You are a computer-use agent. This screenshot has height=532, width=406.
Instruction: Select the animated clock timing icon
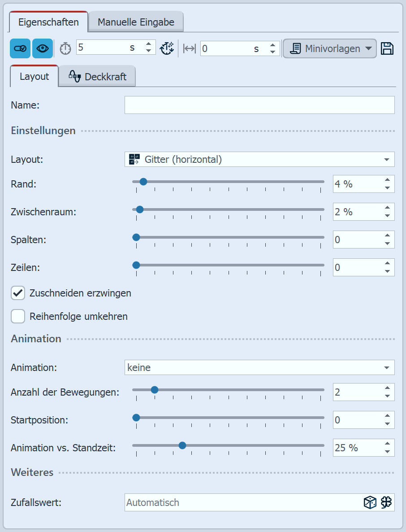pyautogui.click(x=167, y=48)
